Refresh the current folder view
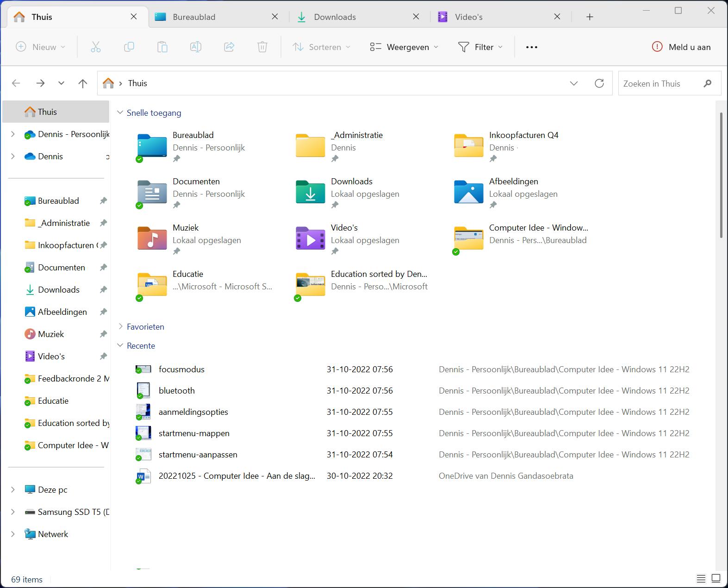Image resolution: width=728 pixels, height=588 pixels. pyautogui.click(x=599, y=83)
